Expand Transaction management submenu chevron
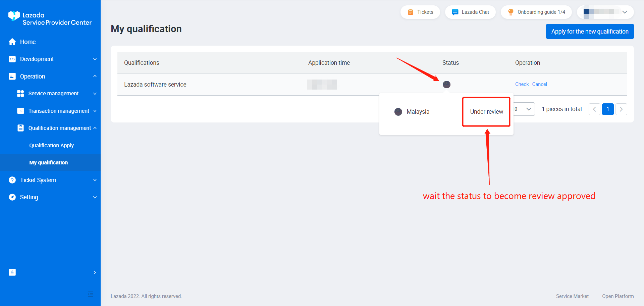Screen dimensions: 644x306 point(95,111)
